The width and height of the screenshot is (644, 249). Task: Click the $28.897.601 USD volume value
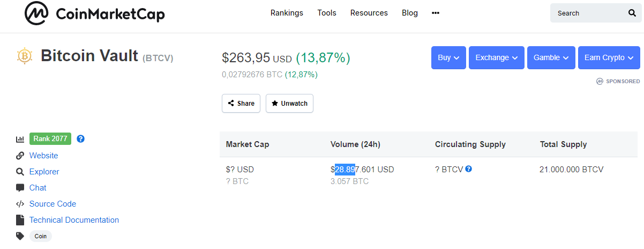click(x=362, y=170)
